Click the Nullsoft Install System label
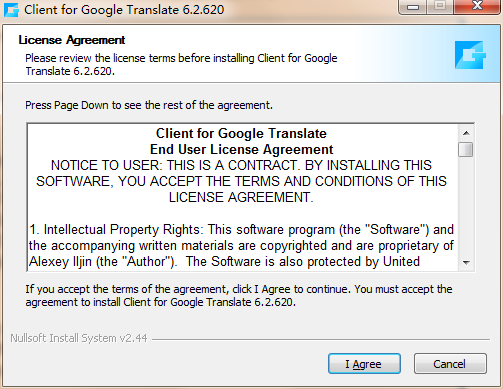Screen dimensions: 503x389 [x=79, y=338]
